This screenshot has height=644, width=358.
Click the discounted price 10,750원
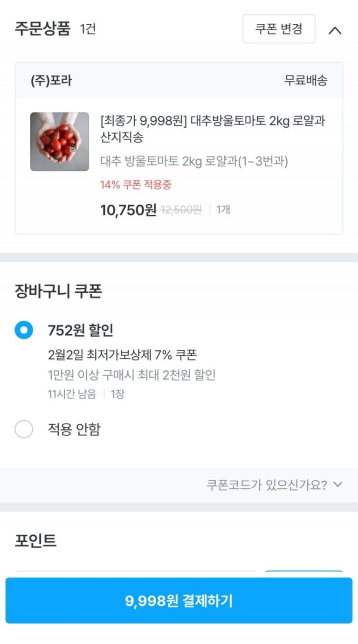click(x=128, y=210)
